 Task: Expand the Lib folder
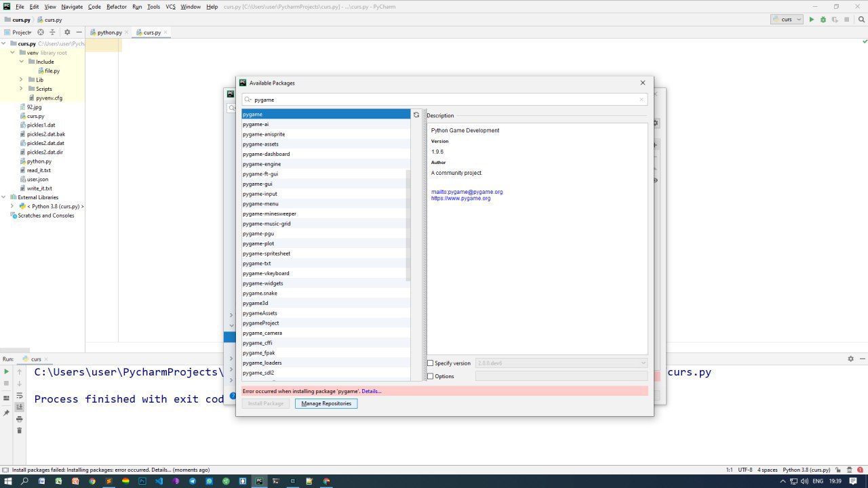click(22, 79)
